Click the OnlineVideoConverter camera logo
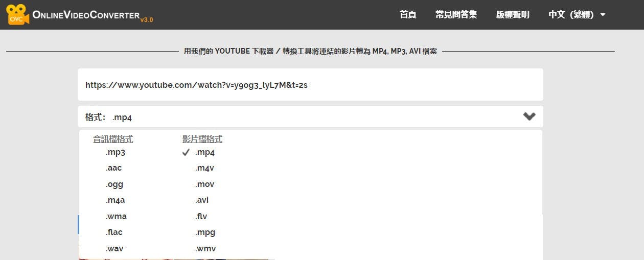Screen dimensions: 644x260 pos(17,14)
